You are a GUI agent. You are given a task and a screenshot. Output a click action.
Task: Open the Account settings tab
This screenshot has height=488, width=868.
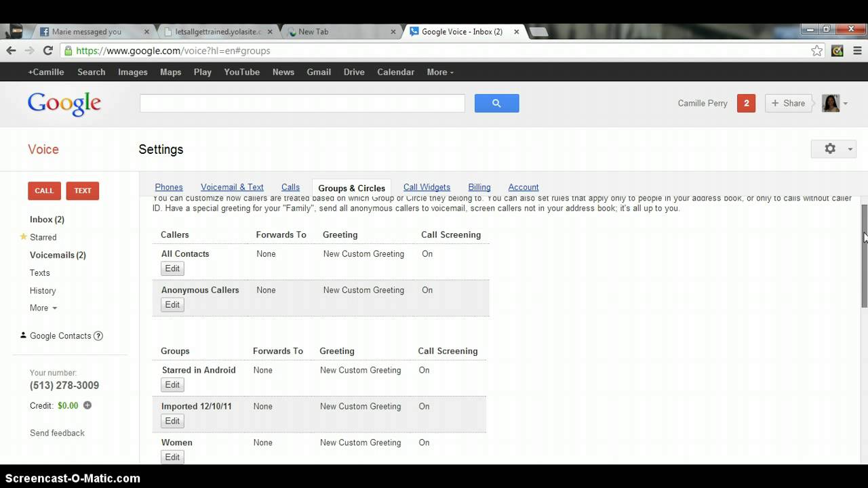point(523,187)
